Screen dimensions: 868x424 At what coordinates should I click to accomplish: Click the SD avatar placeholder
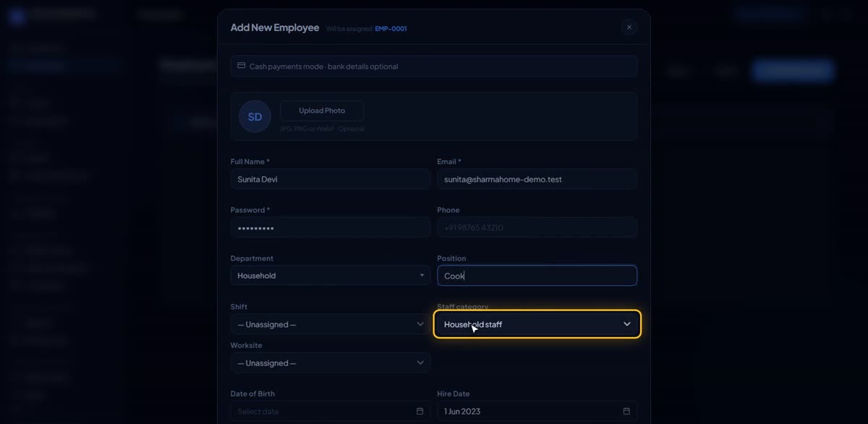[255, 116]
